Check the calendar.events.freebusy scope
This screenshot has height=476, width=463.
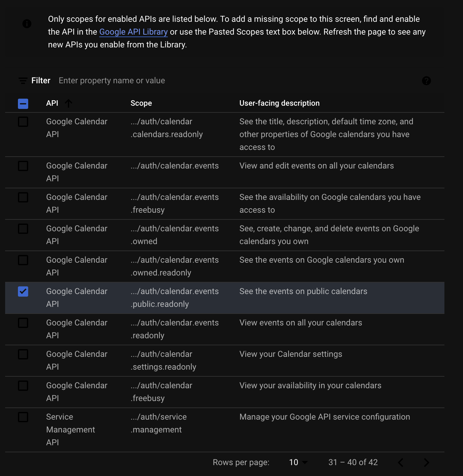(x=23, y=197)
